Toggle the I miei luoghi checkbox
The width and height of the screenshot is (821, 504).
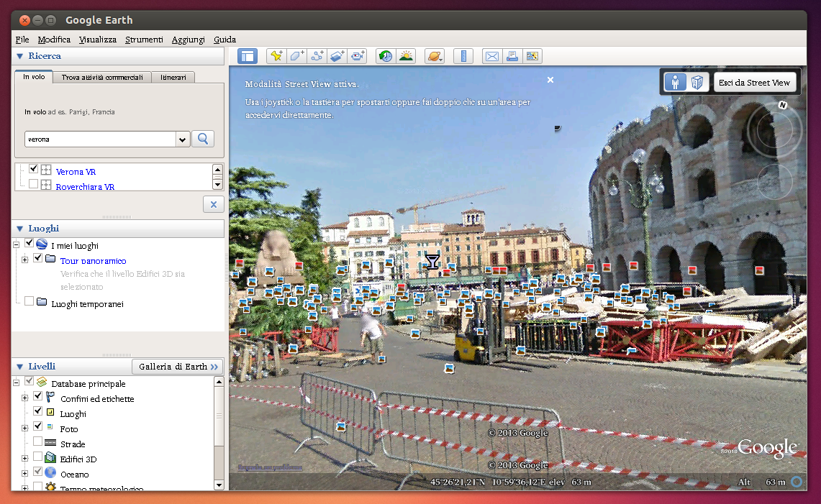coord(30,243)
